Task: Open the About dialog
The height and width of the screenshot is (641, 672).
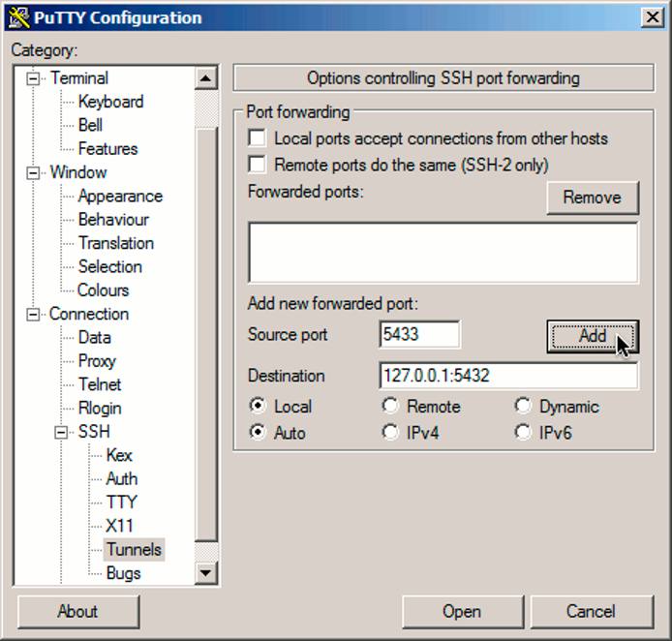Action: (78, 611)
